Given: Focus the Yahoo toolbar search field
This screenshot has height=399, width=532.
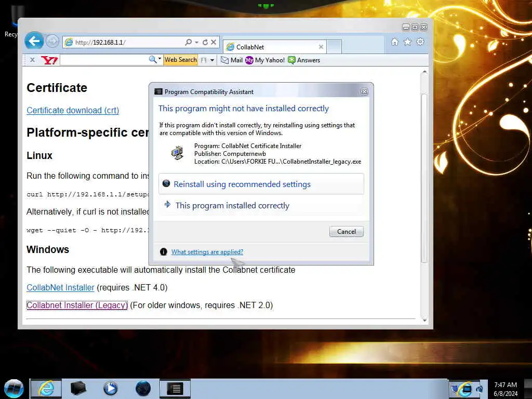Looking at the screenshot, I should pos(104,60).
